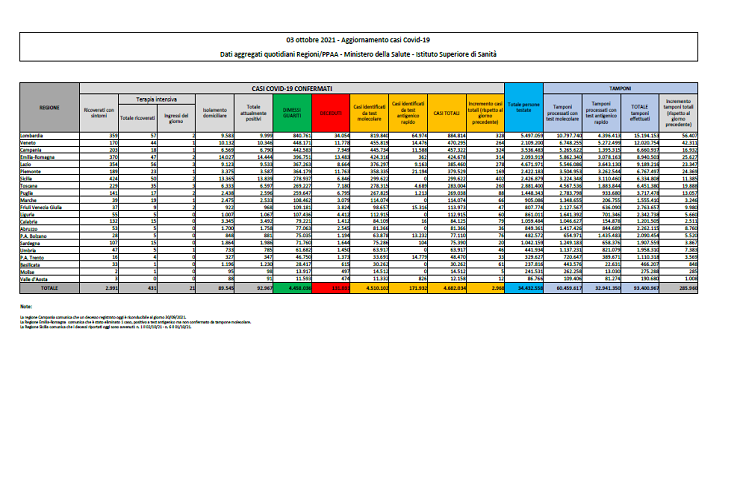
Task: Click the REGIONE column header
Action: [x=49, y=105]
